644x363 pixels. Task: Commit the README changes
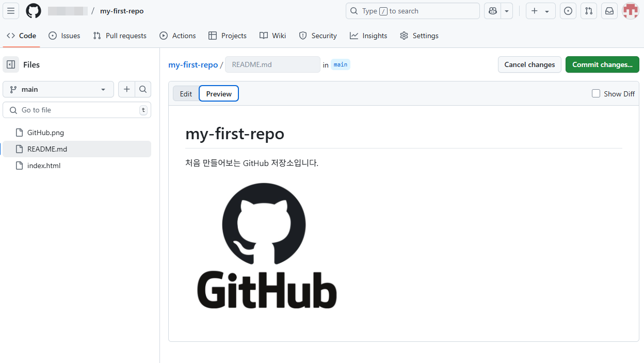pyautogui.click(x=602, y=64)
